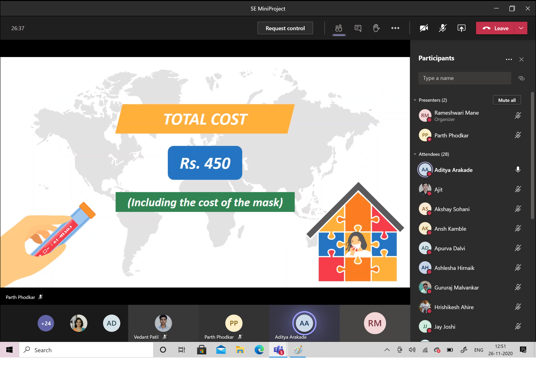
Task: Expand Leave button dropdown arrow
Action: click(x=521, y=28)
